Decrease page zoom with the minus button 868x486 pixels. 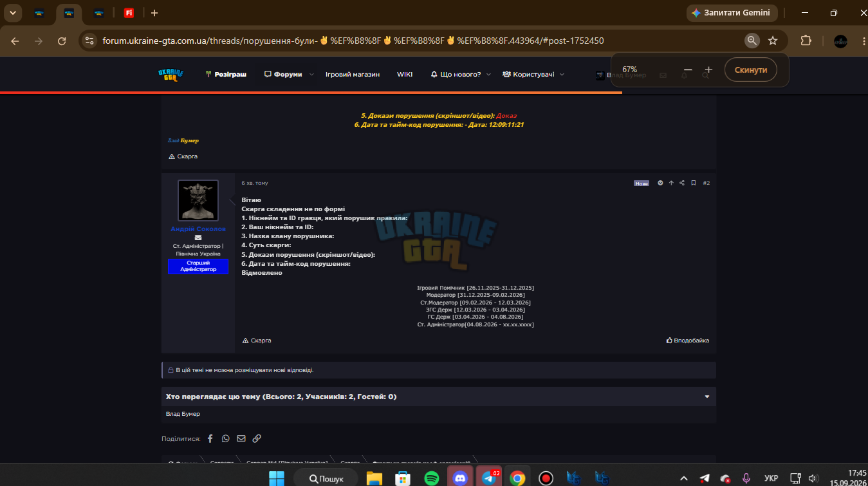tap(688, 70)
